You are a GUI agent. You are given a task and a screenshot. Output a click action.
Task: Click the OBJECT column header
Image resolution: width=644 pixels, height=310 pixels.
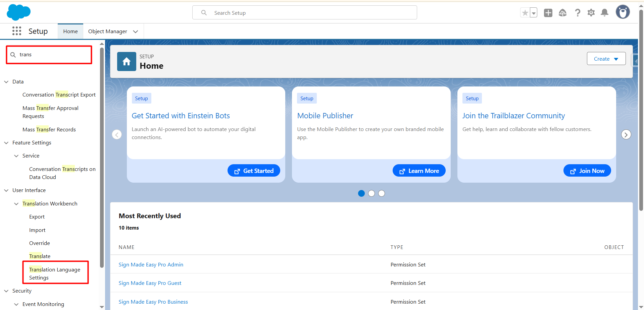[614, 247]
